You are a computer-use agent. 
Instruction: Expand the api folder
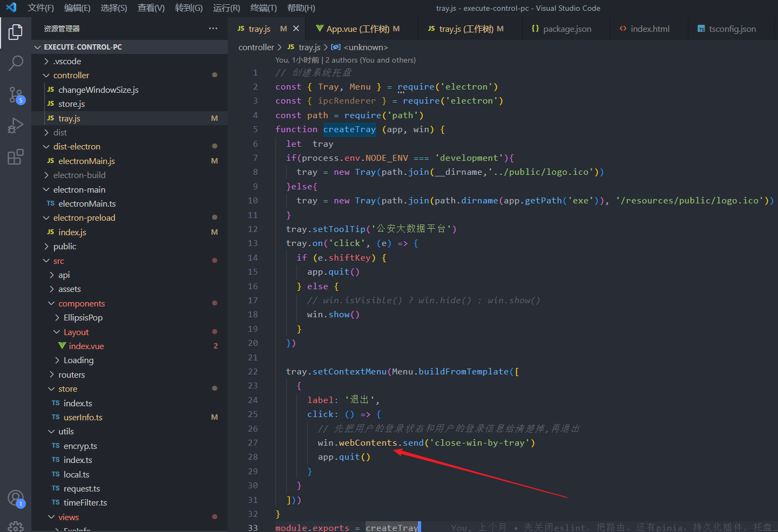(x=130, y=275)
